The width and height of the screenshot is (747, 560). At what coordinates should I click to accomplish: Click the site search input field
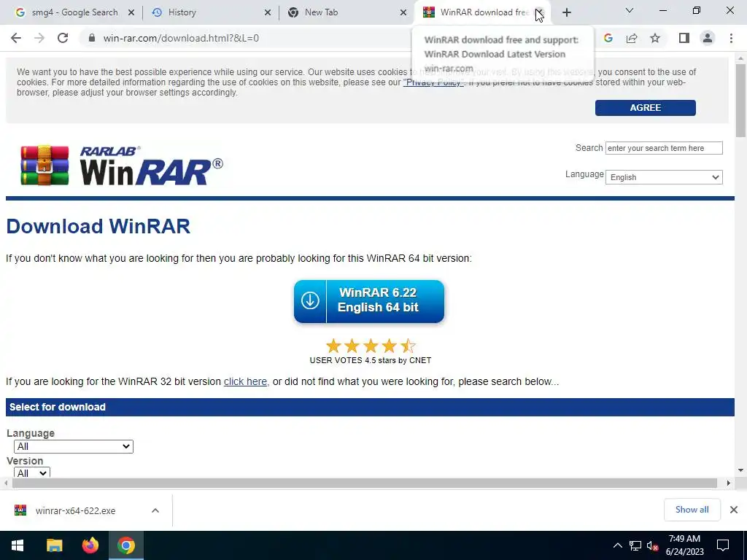(x=664, y=148)
